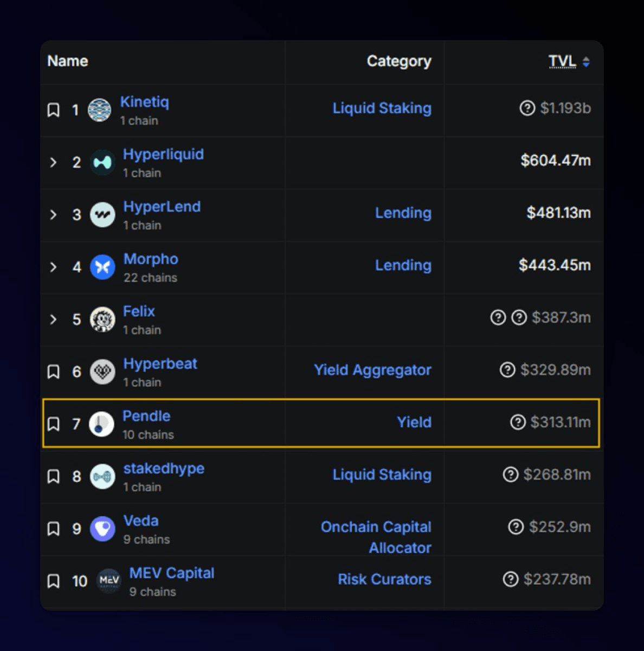Select the $443.45m TVL value
Viewport: 644px width, 651px height.
(x=555, y=265)
